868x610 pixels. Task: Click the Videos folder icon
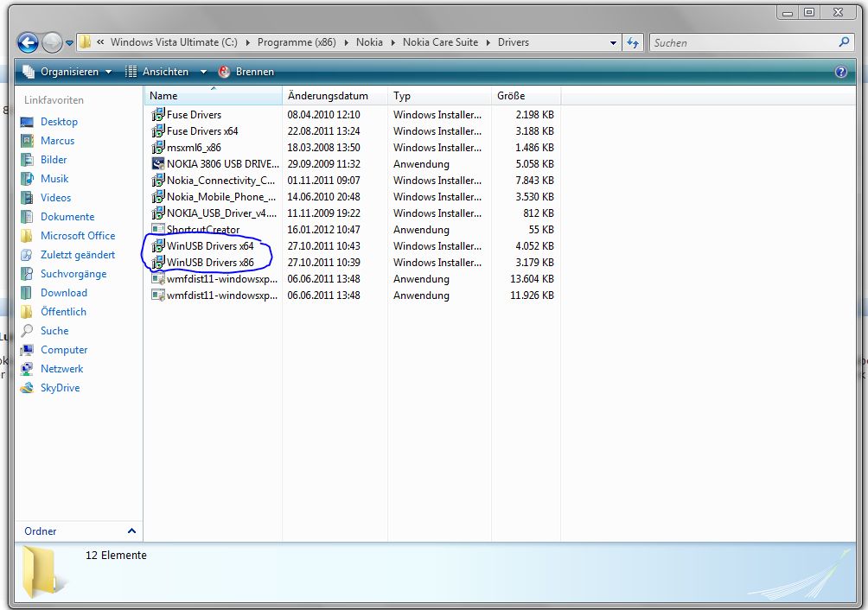[x=27, y=198]
